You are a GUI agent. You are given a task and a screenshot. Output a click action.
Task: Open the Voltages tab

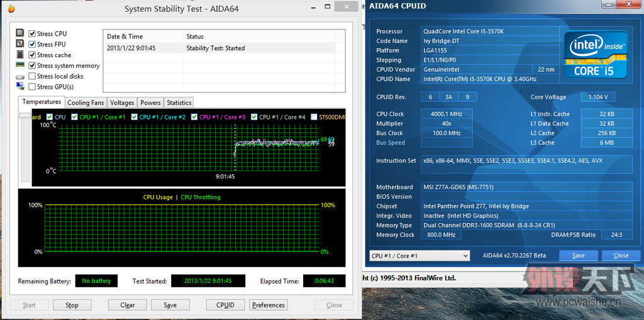tap(122, 102)
